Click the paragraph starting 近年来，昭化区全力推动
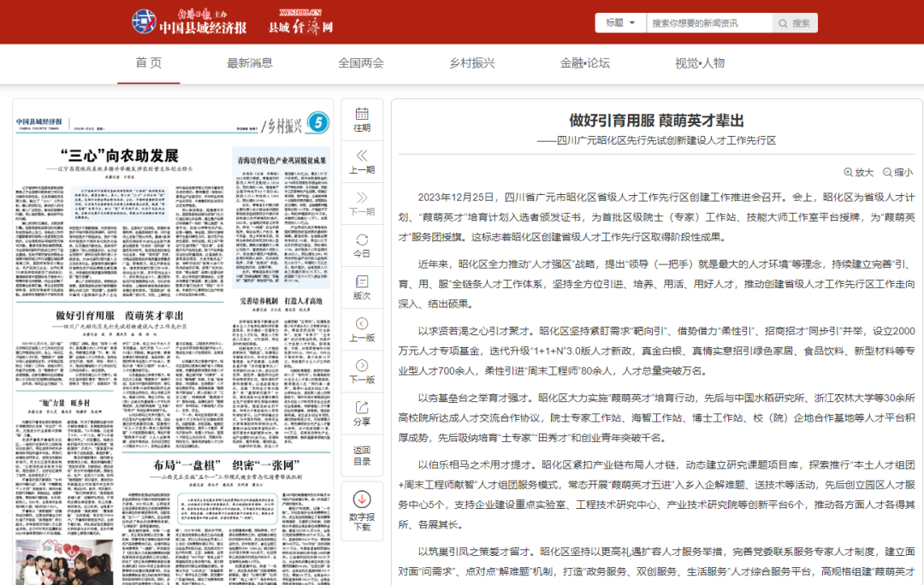The height and width of the screenshot is (585, 924). click(x=656, y=284)
